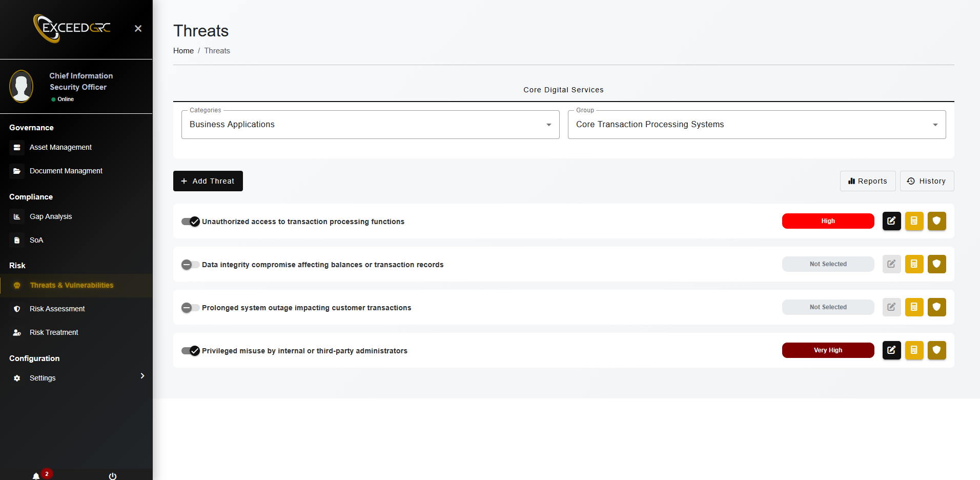
Task: Open Risk Assessment in the sidebar
Action: [57, 309]
